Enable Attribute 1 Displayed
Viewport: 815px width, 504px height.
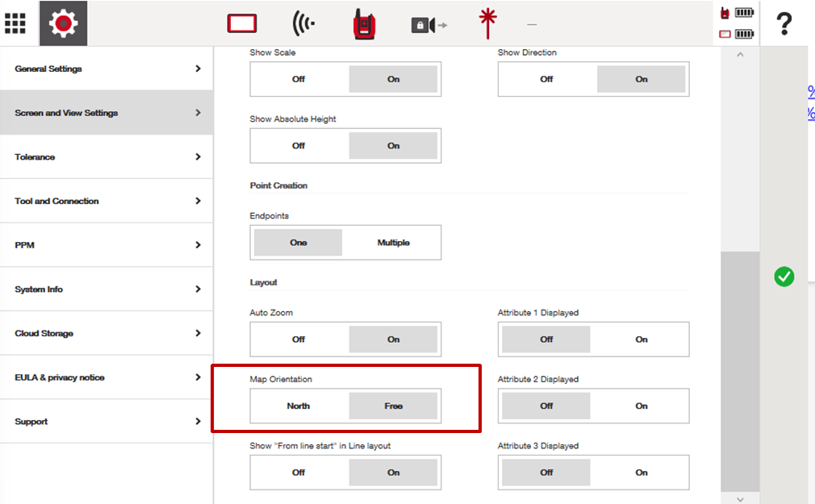(641, 339)
